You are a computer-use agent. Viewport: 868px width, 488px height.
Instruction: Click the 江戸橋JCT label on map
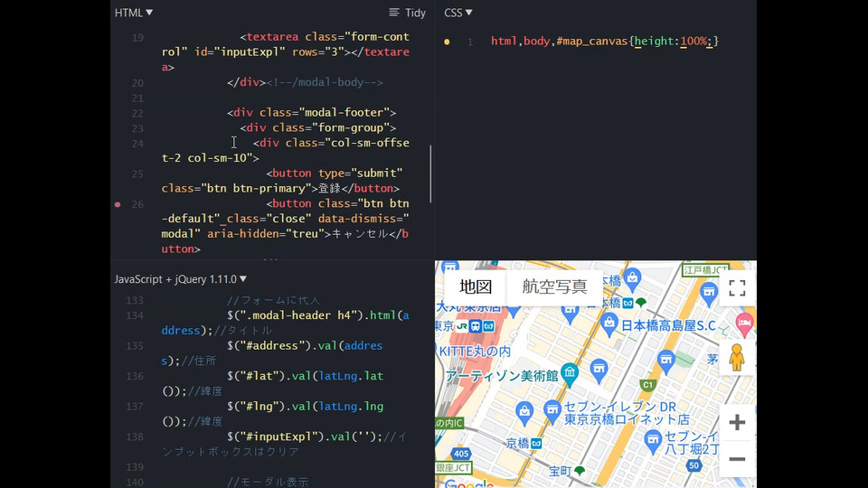click(704, 270)
